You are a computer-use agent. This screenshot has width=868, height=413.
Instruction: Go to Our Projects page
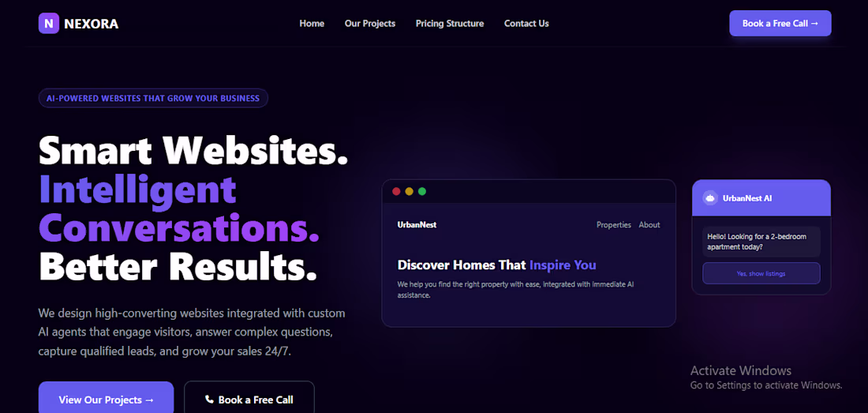(370, 23)
